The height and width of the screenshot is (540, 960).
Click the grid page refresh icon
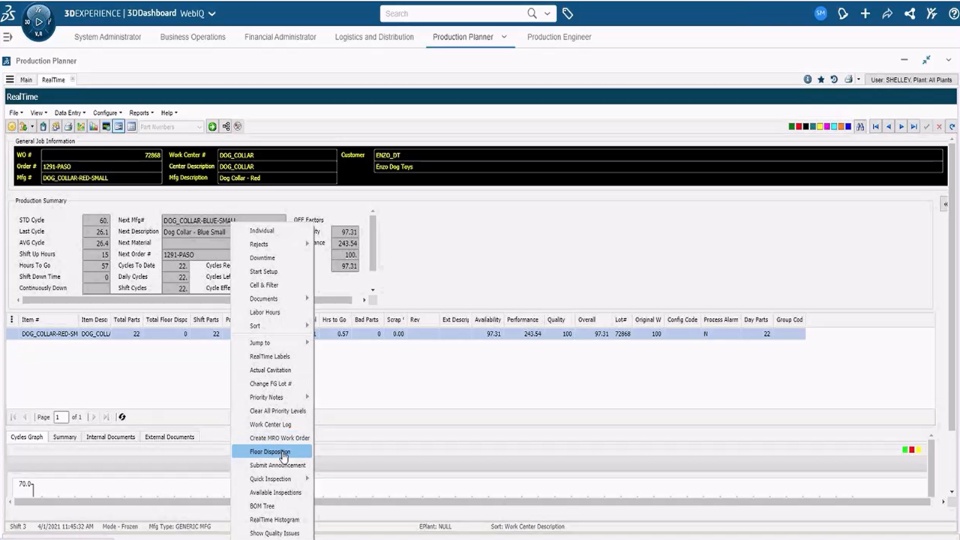click(x=122, y=417)
